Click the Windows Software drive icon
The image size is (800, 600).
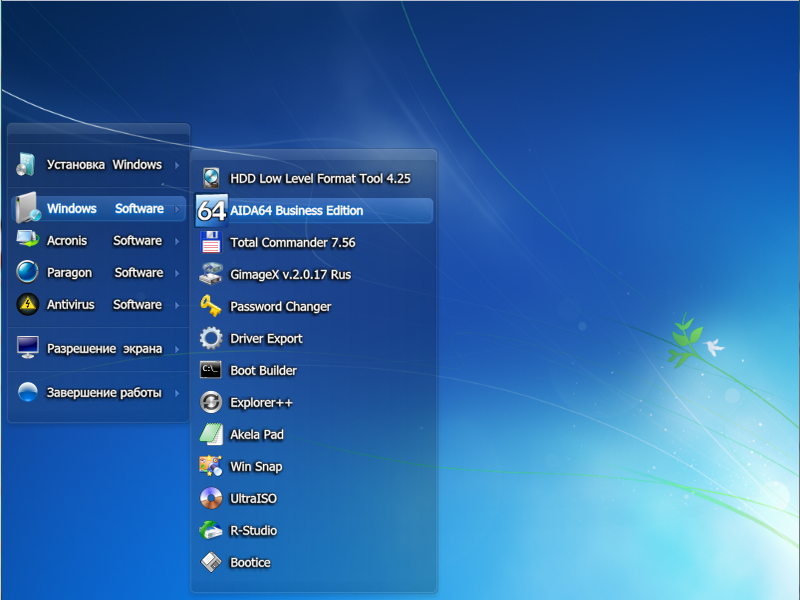[27, 208]
